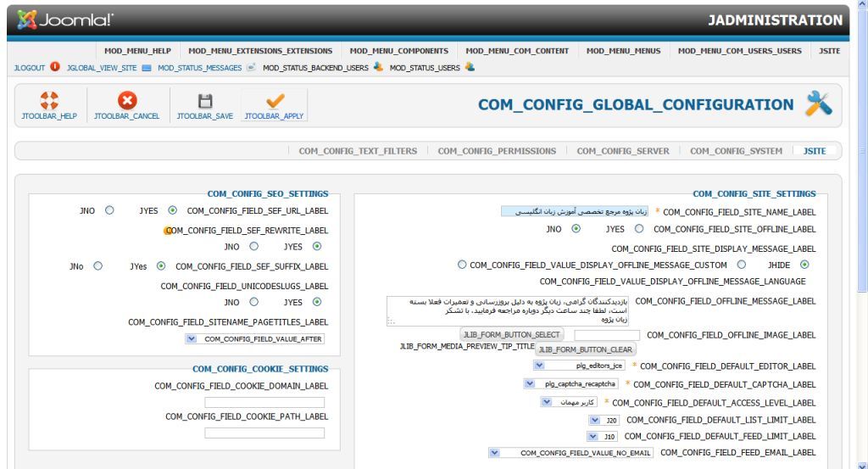The image size is (868, 469).
Task: Select JNO for the SEF URL setting
Action: (108, 210)
